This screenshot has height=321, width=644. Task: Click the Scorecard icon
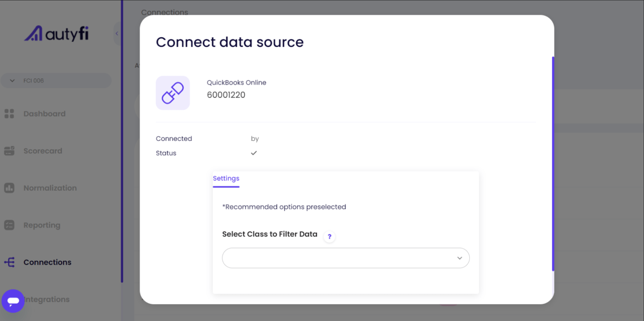9,151
